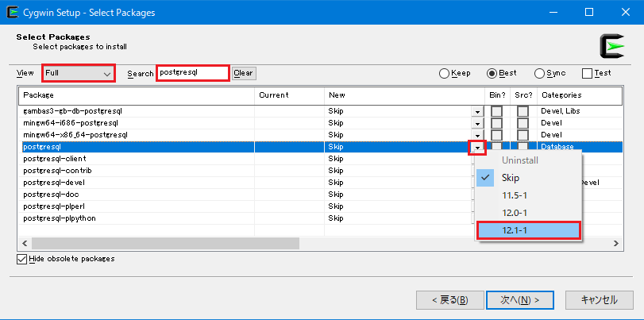Image resolution: width=644 pixels, height=320 pixels.
Task: Select the Sync radio button
Action: [540, 73]
